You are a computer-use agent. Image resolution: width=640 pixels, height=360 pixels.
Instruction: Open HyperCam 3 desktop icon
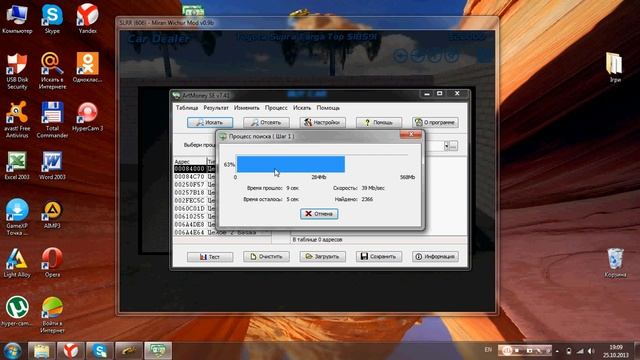87,117
